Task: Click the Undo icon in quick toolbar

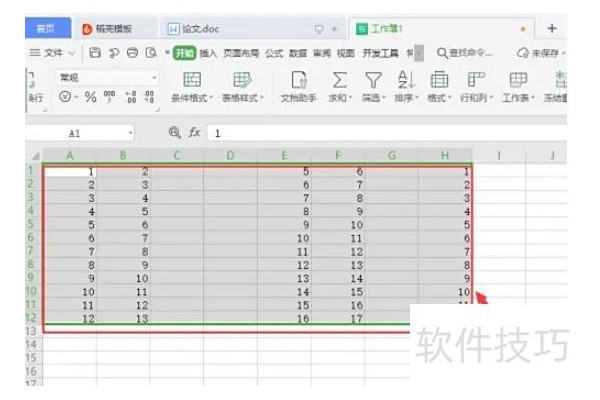Action: 114,53
